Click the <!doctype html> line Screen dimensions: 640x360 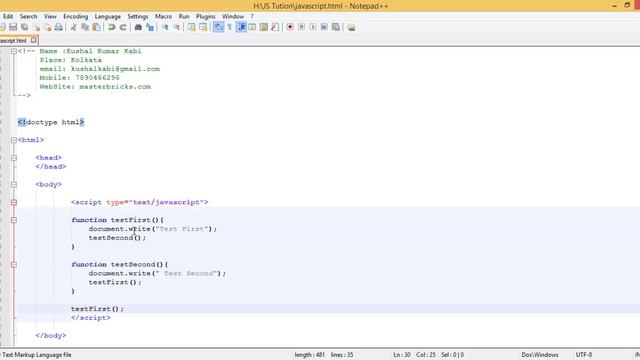51,122
